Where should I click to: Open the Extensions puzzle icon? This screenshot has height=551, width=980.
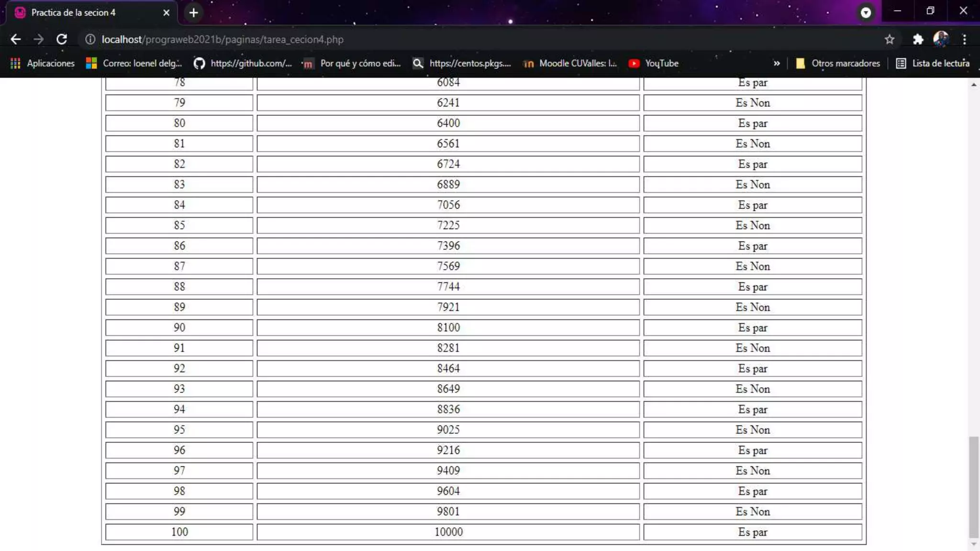coord(917,39)
